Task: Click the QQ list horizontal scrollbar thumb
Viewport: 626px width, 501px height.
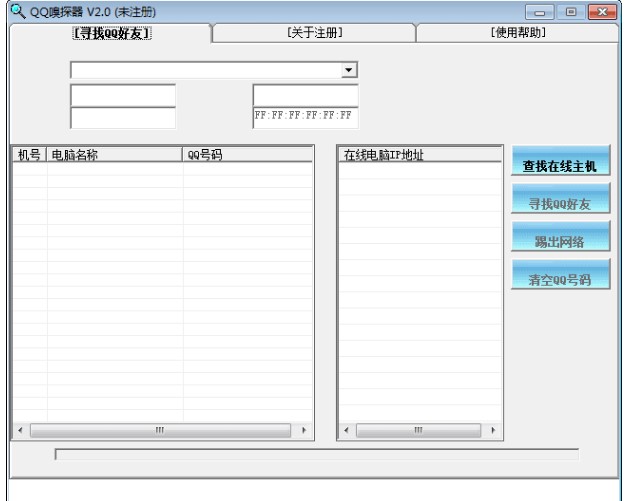Action: point(160,430)
